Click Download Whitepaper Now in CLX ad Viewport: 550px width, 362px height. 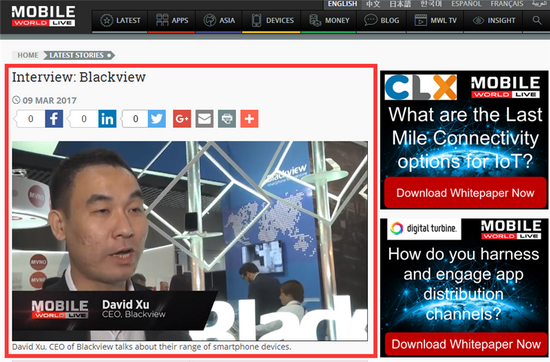(x=465, y=193)
